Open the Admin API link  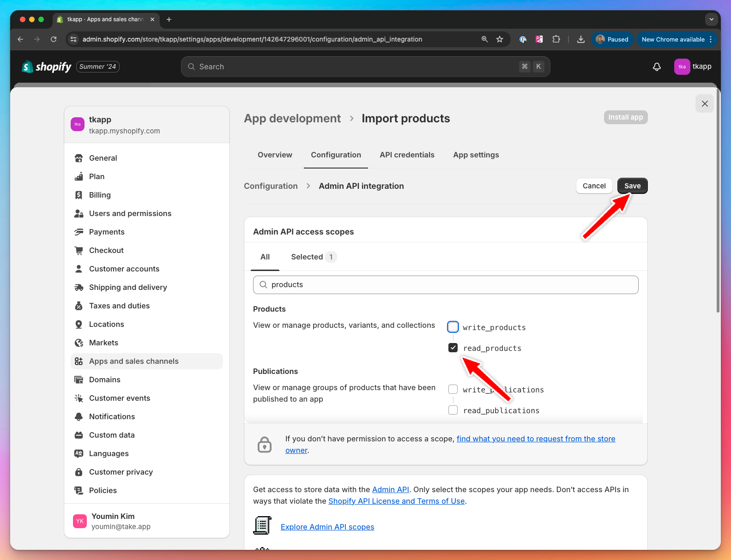[391, 489]
